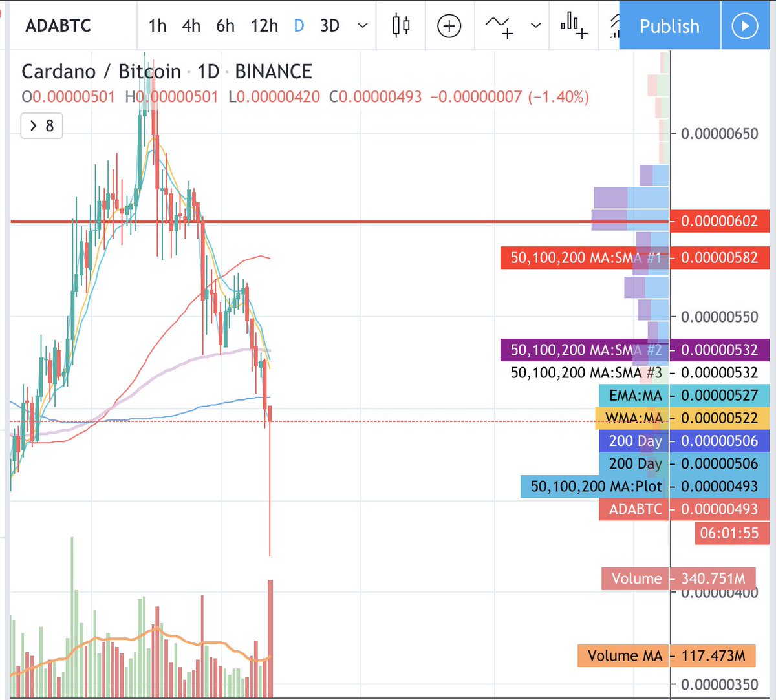
Task: Switch to the 4h timeframe
Action: (x=191, y=26)
